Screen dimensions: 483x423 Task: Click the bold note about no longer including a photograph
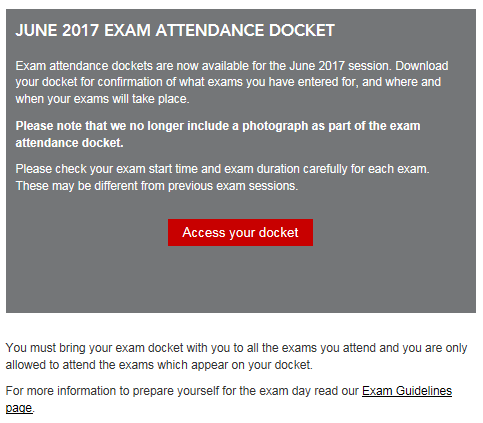tap(218, 134)
